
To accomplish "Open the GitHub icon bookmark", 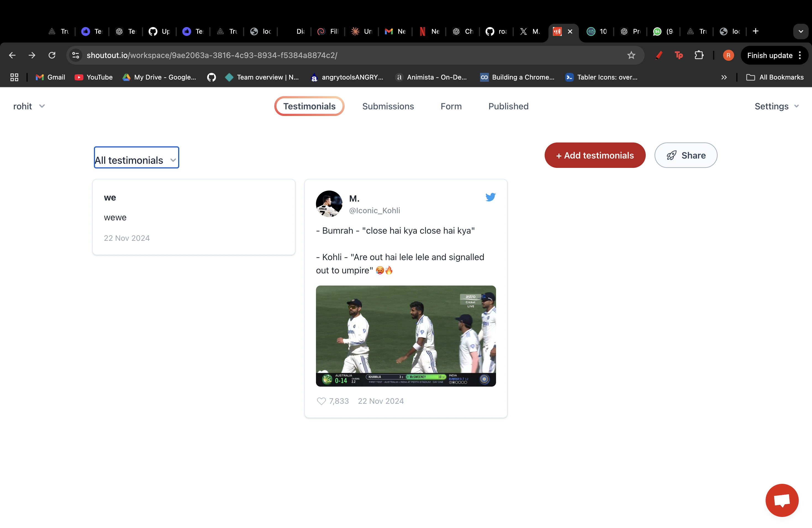I will click(x=212, y=77).
